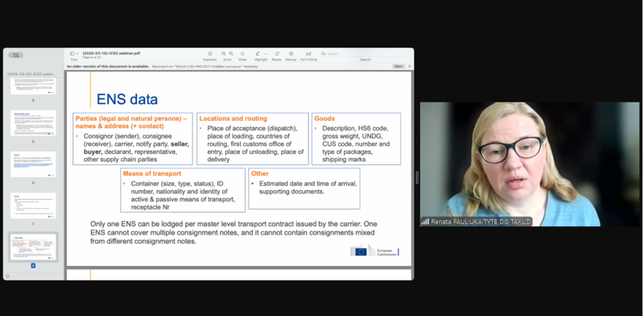Toggle the sidebar View button

72,54
